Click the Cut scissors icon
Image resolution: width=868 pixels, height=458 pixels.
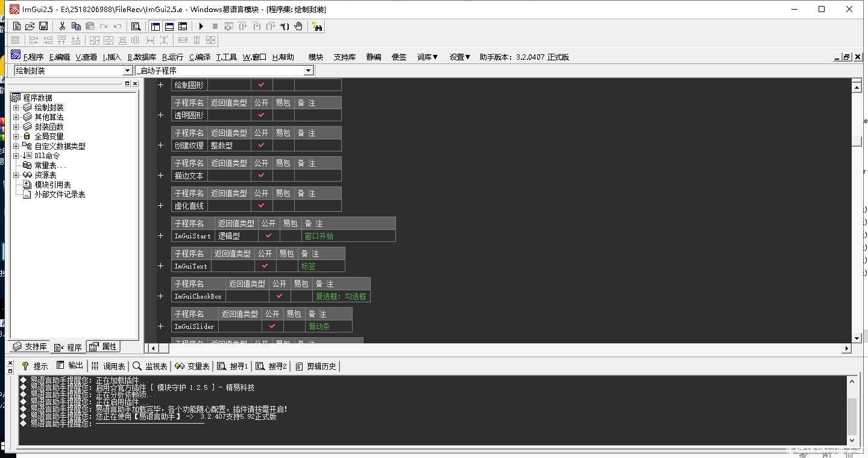tap(62, 26)
